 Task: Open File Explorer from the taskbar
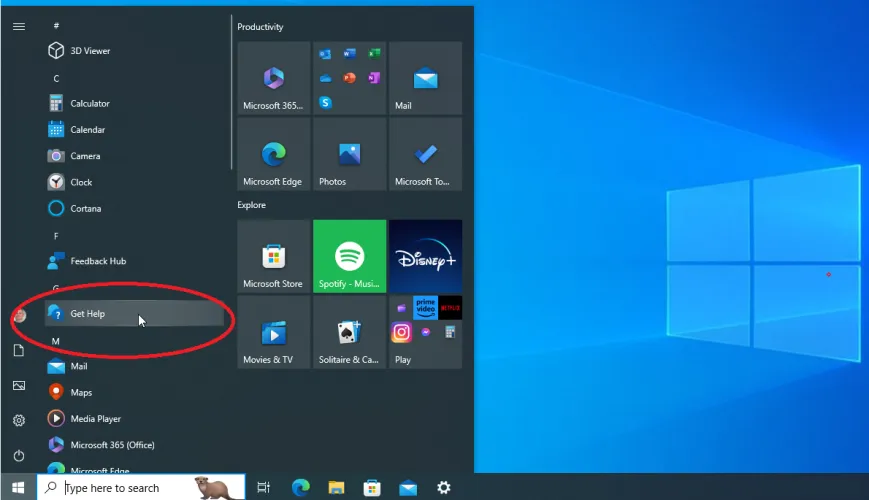click(336, 488)
